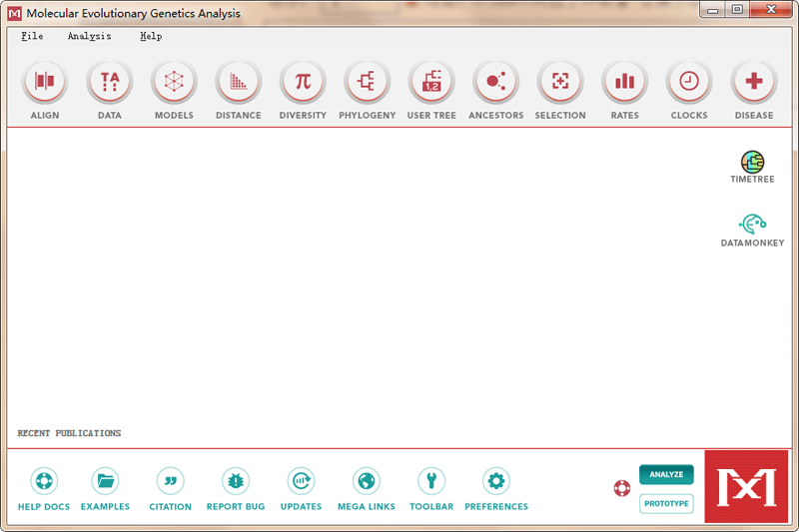Screen dimensions: 799x532
Task: Click the MEGA icon in title bar
Action: click(14, 13)
